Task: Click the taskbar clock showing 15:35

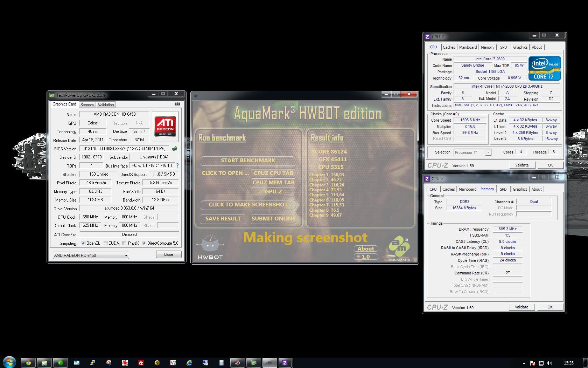Action: [569, 363]
